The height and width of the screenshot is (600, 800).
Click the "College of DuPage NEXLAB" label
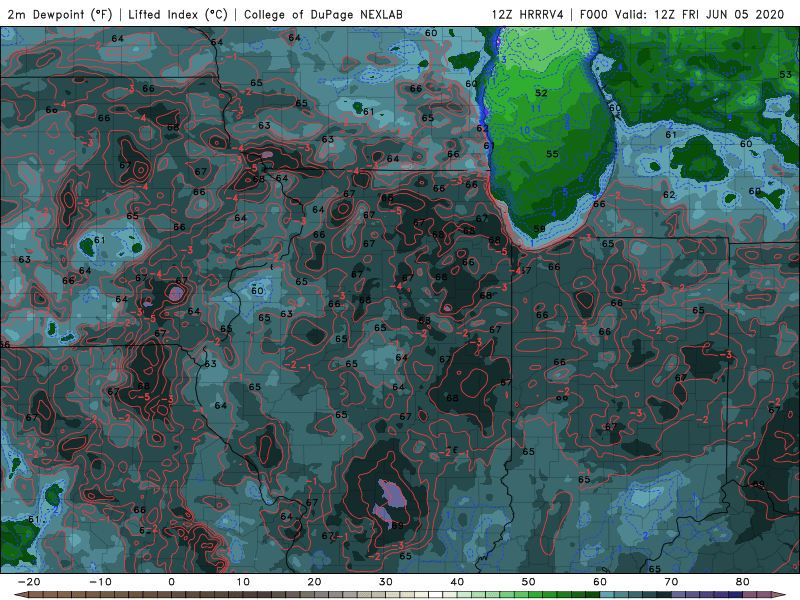[323, 14]
